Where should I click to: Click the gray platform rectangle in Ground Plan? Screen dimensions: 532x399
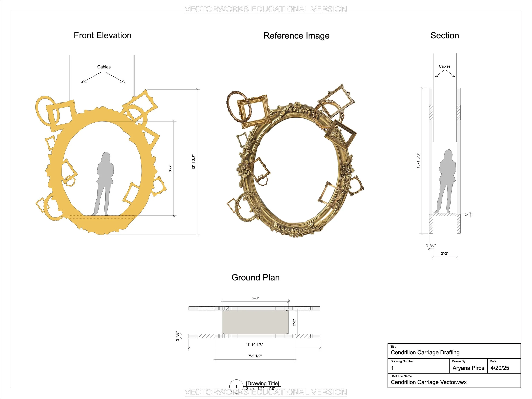[x=255, y=322]
